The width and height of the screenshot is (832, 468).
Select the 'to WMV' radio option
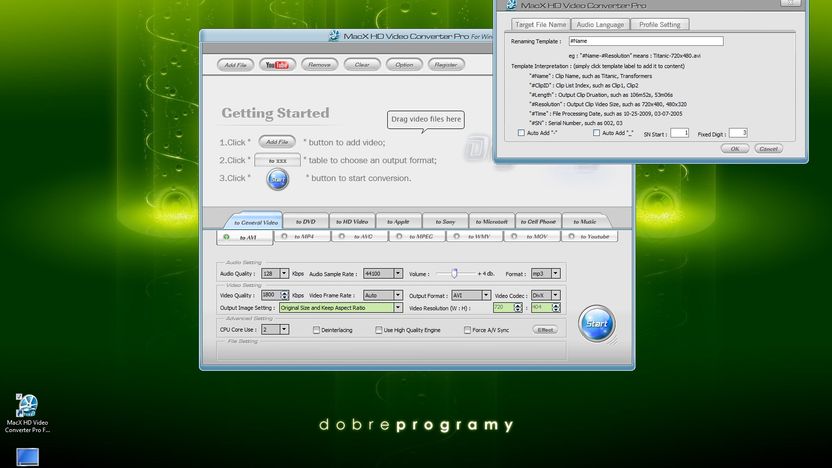click(x=456, y=236)
